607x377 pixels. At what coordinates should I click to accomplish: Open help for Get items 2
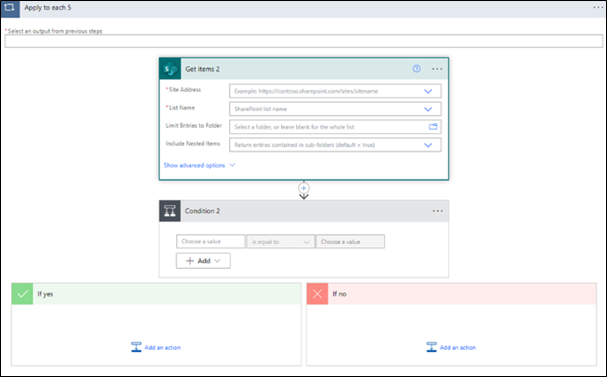click(x=417, y=69)
